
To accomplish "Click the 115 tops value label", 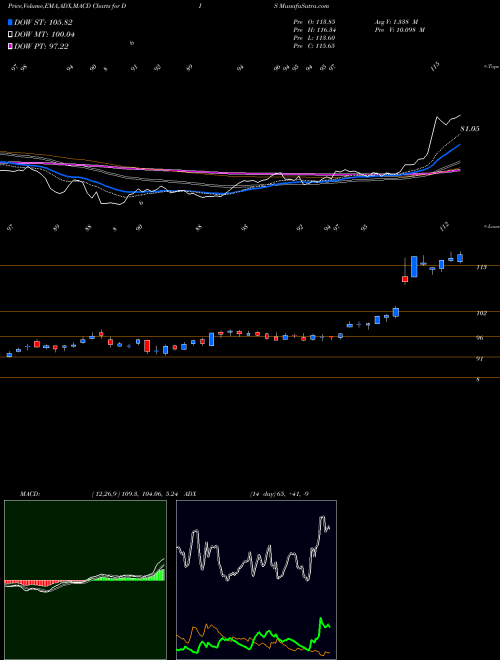I will click(435, 66).
